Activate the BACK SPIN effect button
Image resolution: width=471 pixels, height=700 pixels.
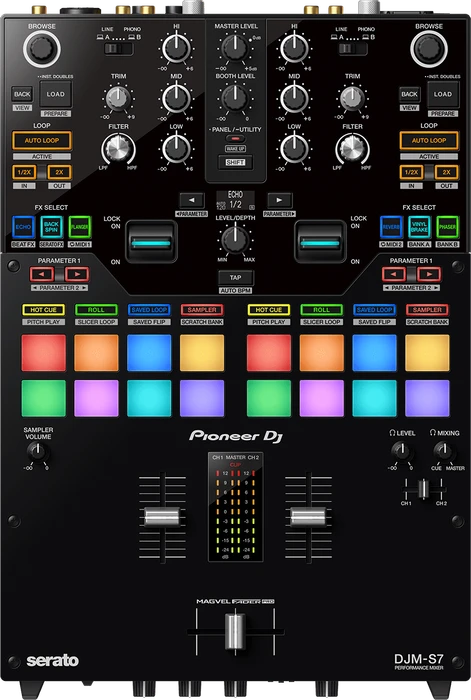(x=51, y=227)
